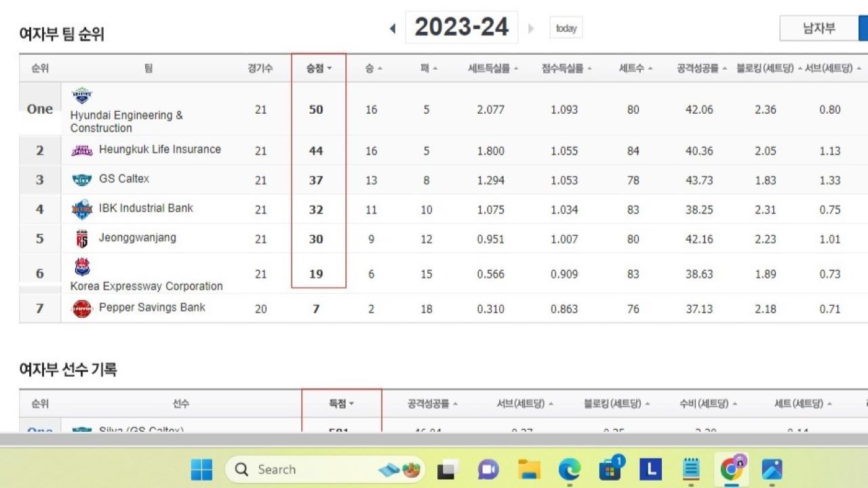Screen dimensions: 868x488
Task: Click the Jeonggwanjang team logo
Action: click(81, 239)
